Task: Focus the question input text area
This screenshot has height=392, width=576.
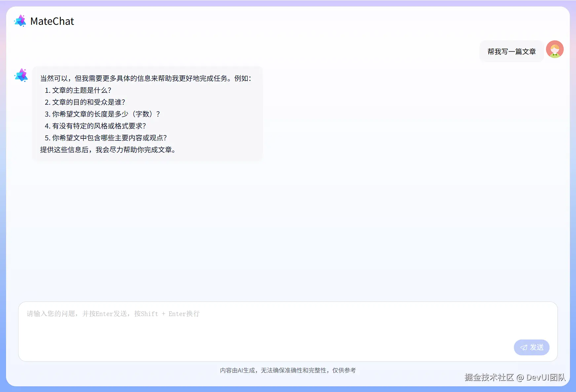Action: coord(288,331)
